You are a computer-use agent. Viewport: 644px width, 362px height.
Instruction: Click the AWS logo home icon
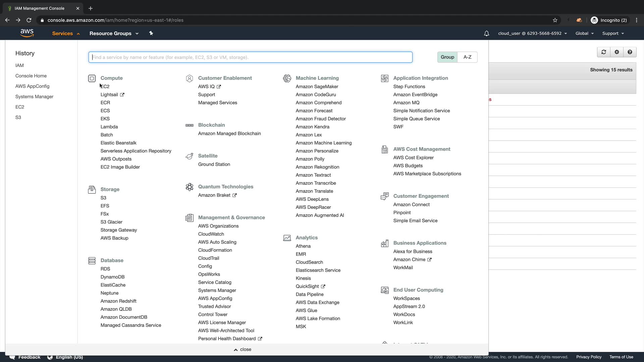coord(27,33)
